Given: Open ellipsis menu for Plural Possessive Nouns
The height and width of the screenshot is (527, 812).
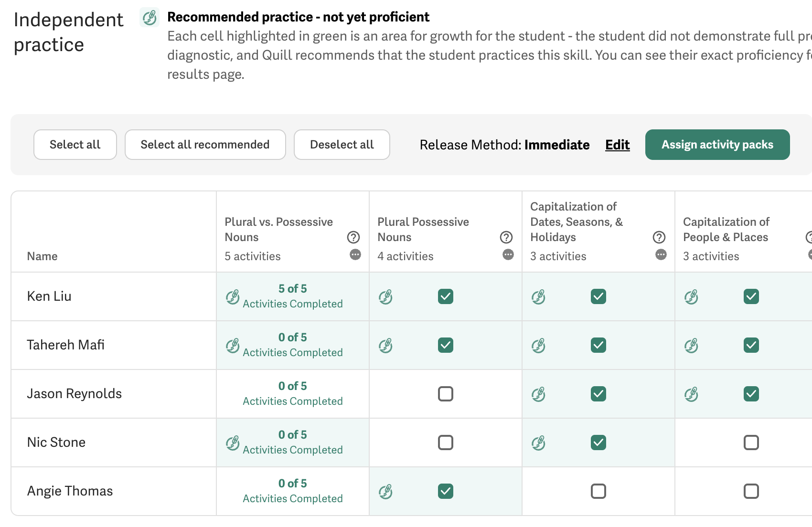Looking at the screenshot, I should click(508, 254).
